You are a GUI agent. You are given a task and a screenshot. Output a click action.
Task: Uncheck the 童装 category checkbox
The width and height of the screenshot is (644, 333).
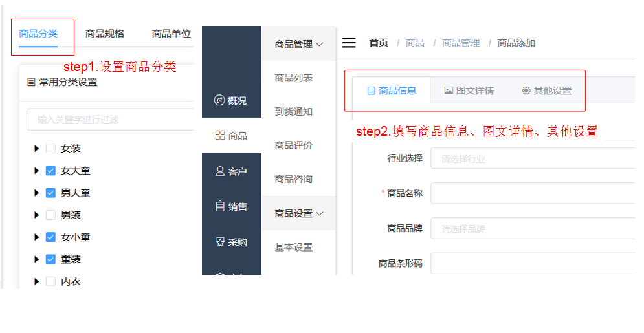click(50, 259)
